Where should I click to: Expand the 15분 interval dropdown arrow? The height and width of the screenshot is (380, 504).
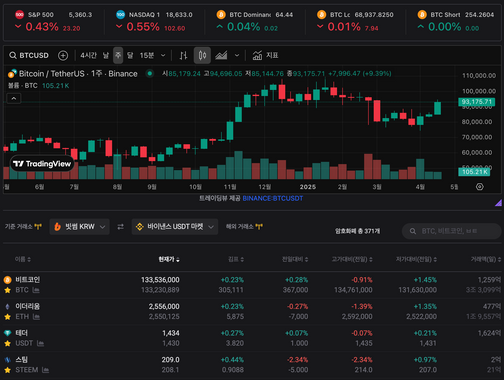(x=163, y=55)
